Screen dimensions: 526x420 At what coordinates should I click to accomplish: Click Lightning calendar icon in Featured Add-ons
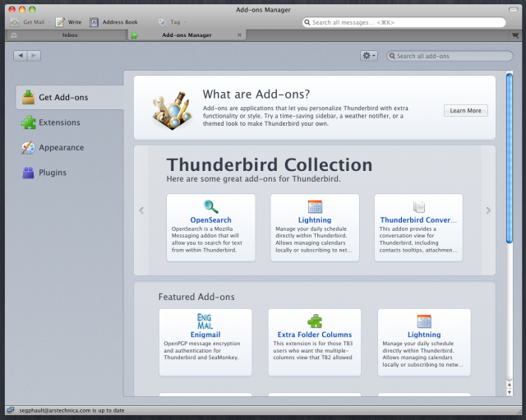[x=424, y=321]
